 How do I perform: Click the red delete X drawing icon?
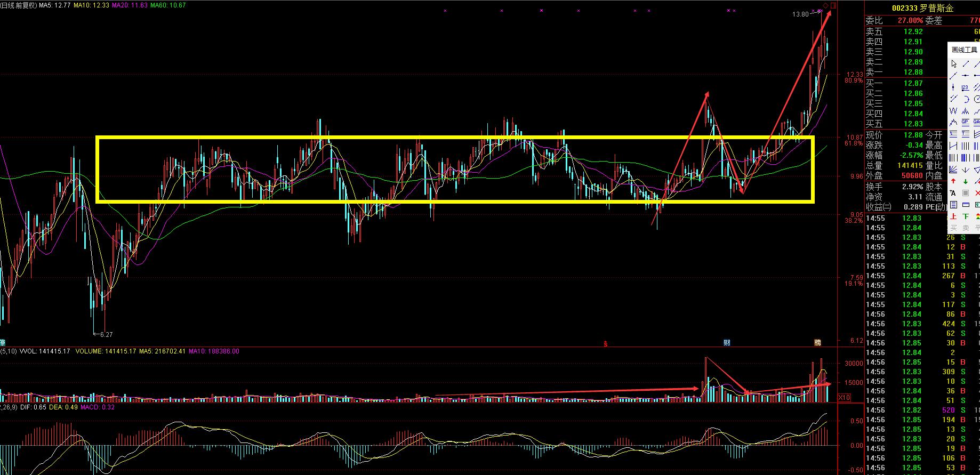coord(977,193)
